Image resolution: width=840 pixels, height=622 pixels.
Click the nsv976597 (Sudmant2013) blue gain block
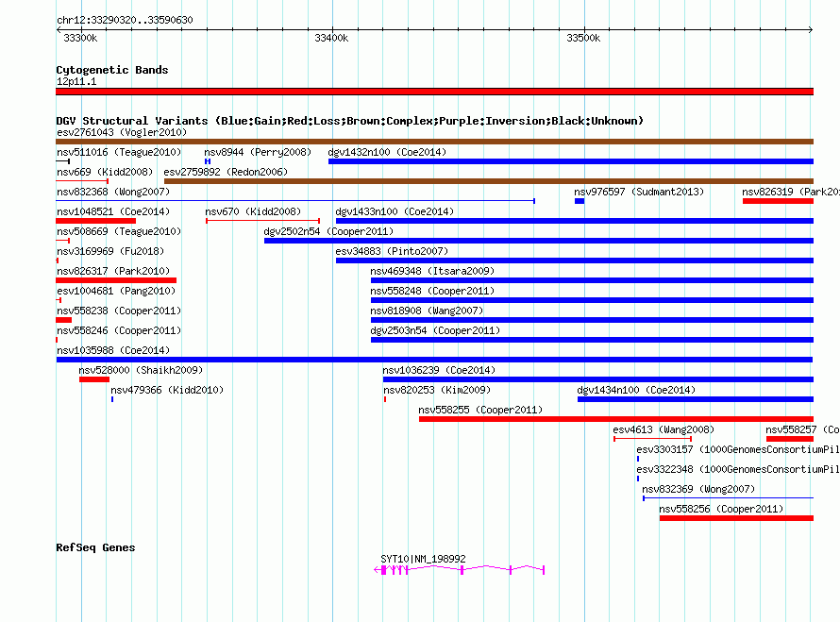[580, 201]
